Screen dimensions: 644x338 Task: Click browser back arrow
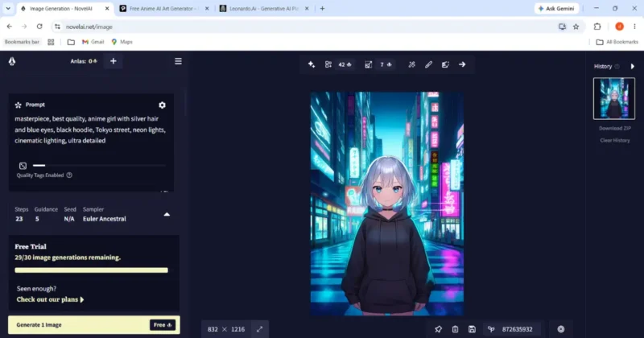pos(10,27)
